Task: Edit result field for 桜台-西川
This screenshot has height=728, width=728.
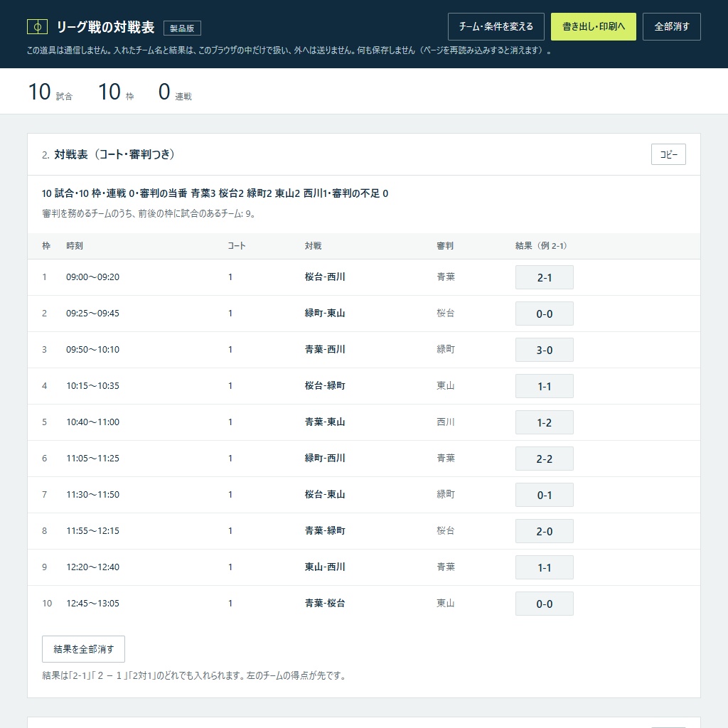Action: 544,277
